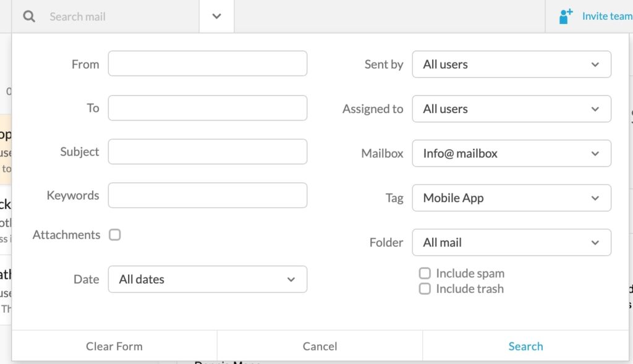The width and height of the screenshot is (633, 364).
Task: Click the blue Search button
Action: coord(525,346)
